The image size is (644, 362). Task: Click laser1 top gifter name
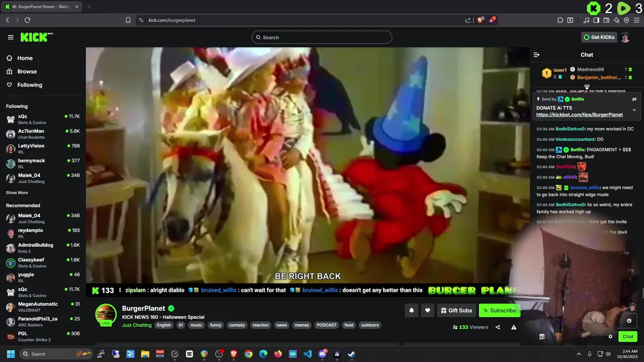click(x=560, y=70)
